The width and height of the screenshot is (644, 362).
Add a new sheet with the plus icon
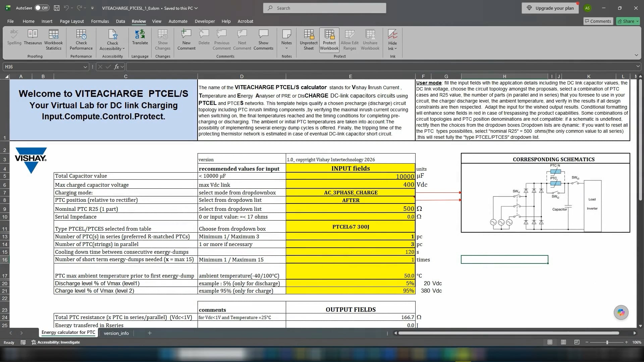tap(150, 333)
